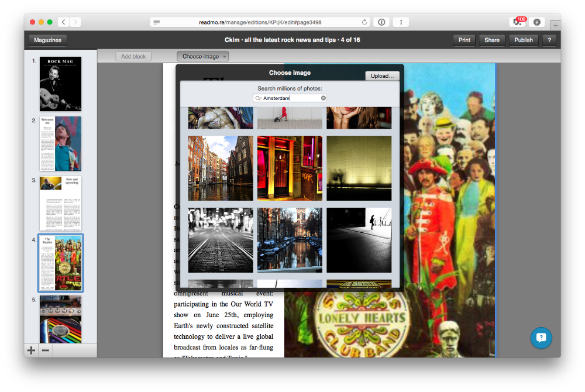Open reader view icon in address bar
Viewport: 585px width, 392px height.
pos(157,22)
